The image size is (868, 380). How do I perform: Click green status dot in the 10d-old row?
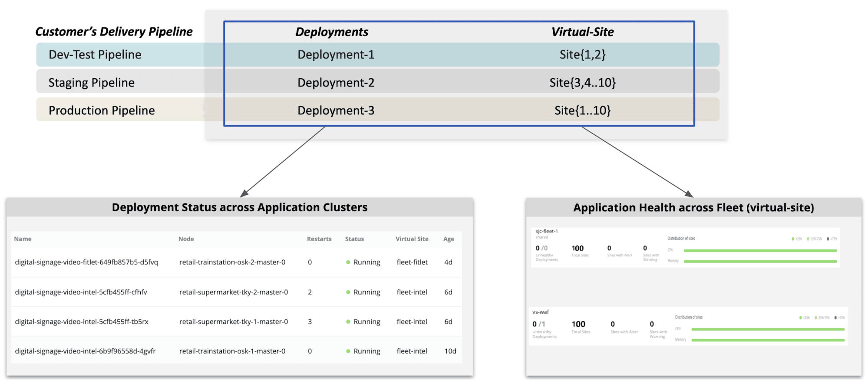(x=348, y=351)
